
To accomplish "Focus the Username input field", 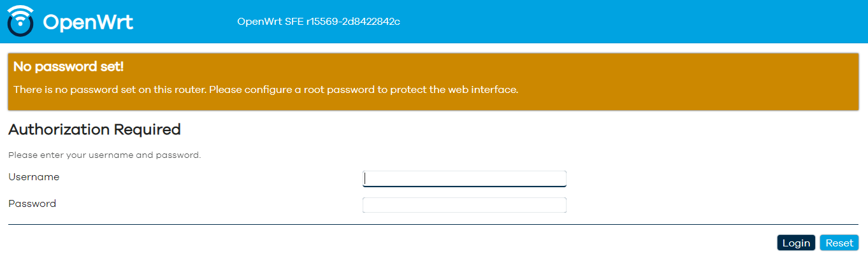I will (464, 179).
